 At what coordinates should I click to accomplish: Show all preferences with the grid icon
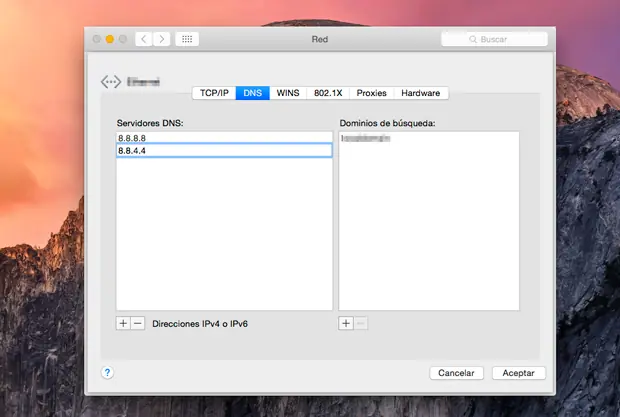click(x=187, y=39)
